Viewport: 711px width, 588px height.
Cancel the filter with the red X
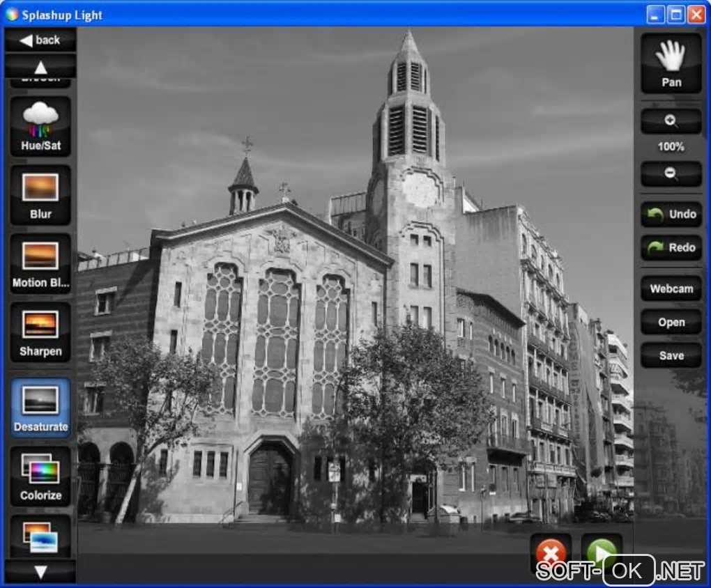(x=551, y=554)
